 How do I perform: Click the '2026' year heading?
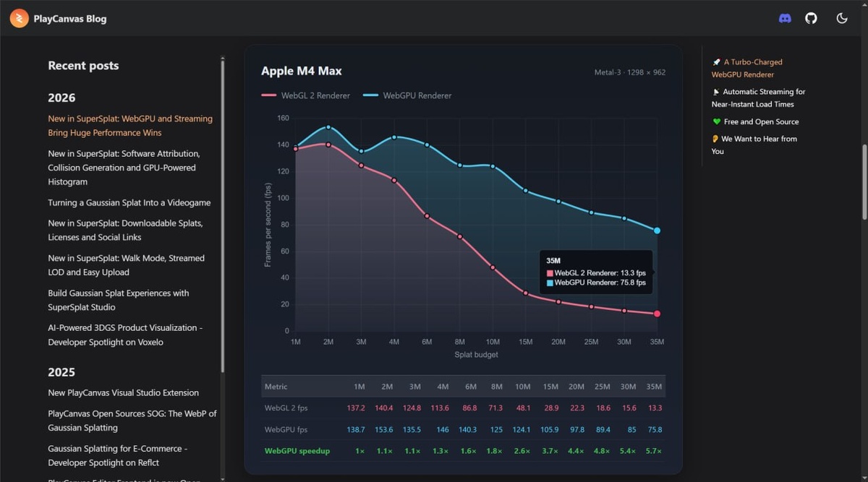(61, 98)
